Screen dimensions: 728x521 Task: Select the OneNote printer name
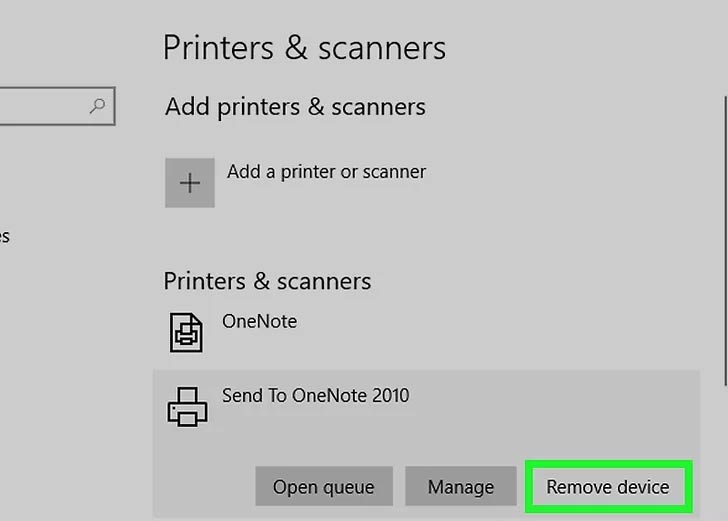point(259,322)
